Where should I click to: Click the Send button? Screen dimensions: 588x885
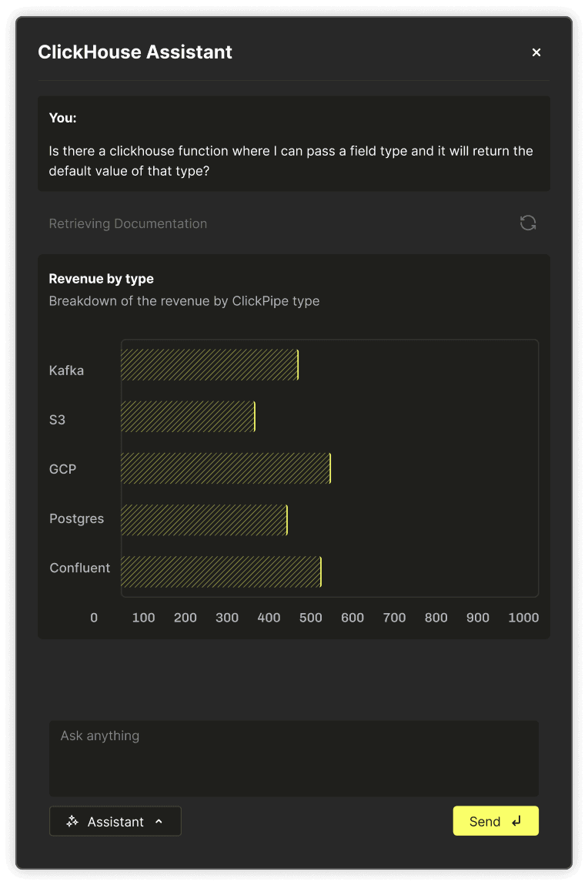click(x=496, y=820)
